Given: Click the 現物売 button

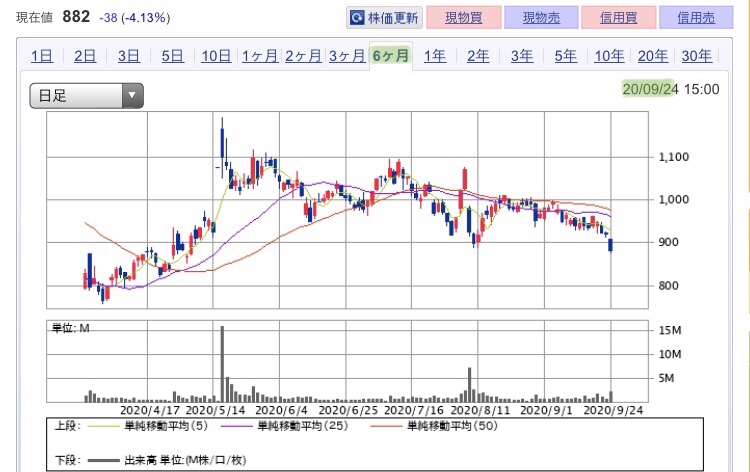Looking at the screenshot, I should 541,18.
